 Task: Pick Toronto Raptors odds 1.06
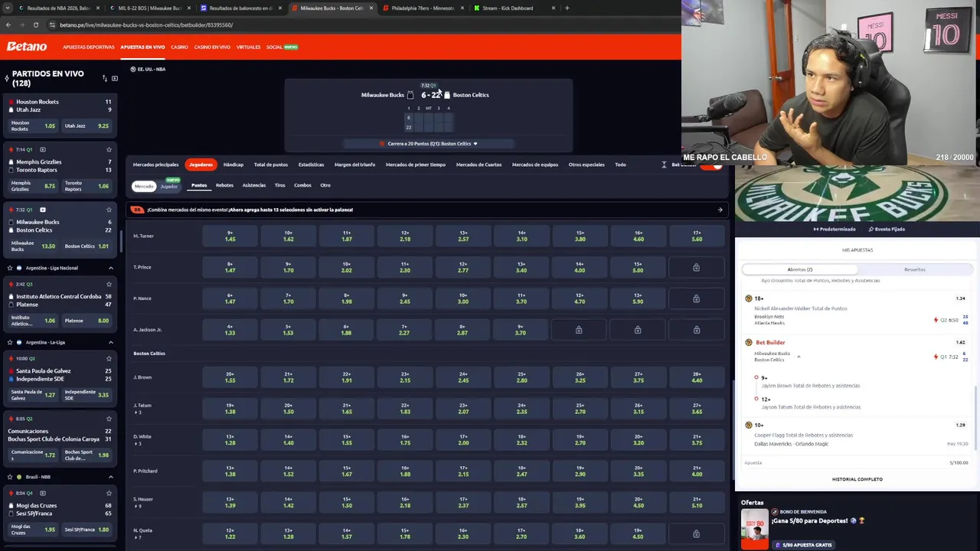pyautogui.click(x=87, y=186)
